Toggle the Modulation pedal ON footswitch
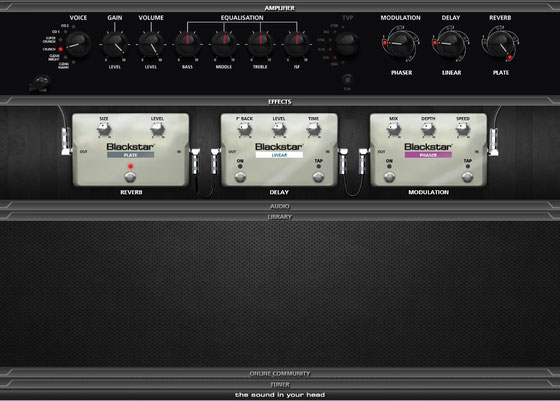This screenshot has width=560, height=401. [x=389, y=177]
